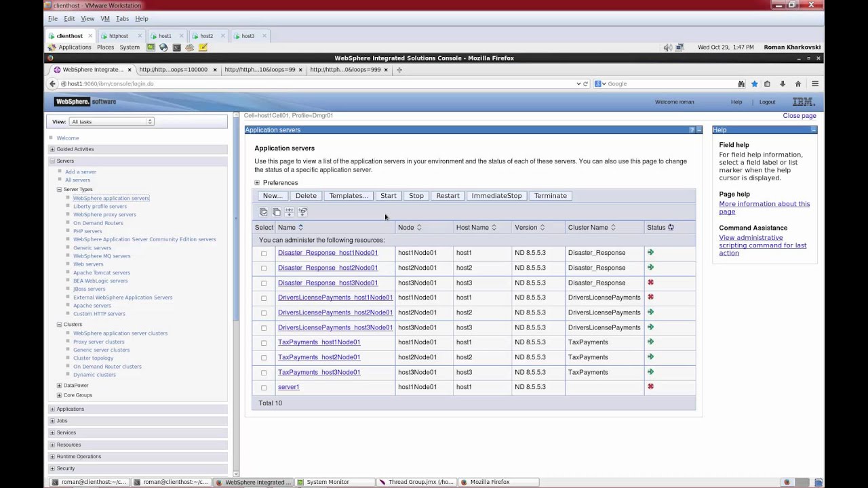This screenshot has height=488, width=868.
Task: Open the Firefox bookmarks list icon
Action: tap(767, 84)
